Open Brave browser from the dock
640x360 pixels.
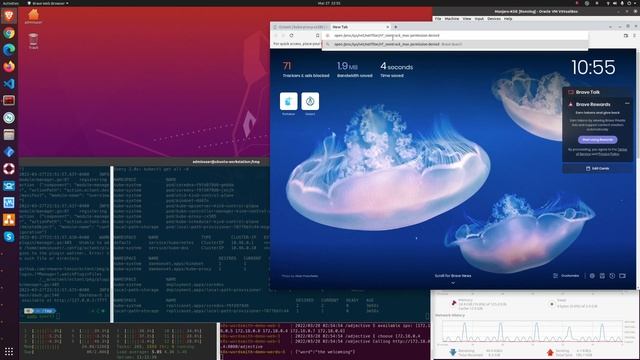[x=9, y=16]
